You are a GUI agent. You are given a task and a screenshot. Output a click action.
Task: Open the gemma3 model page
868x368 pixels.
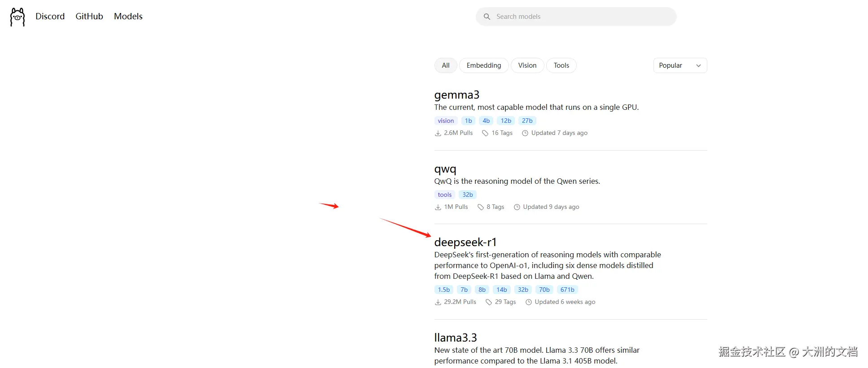[x=457, y=95]
